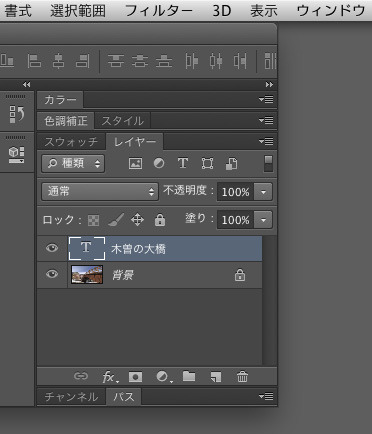The image size is (372, 434).
Task: Click the 背景 layer lock icon
Action: tap(240, 275)
